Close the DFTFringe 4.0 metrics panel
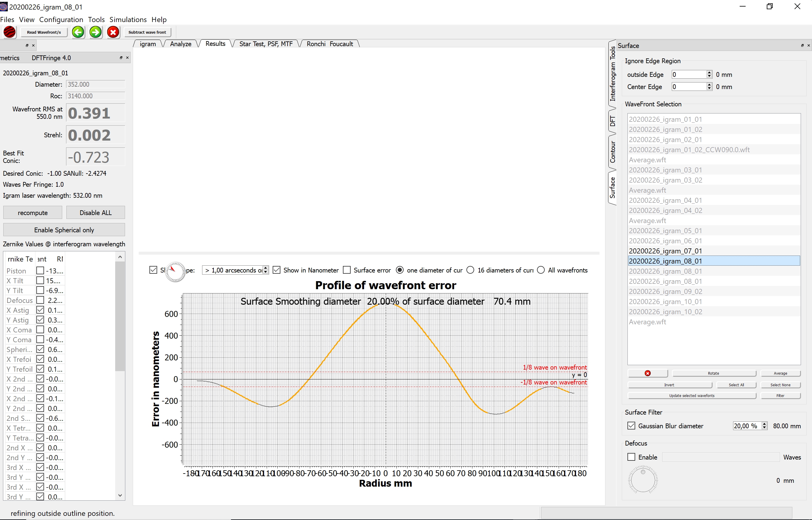This screenshot has width=812, height=520. (x=127, y=58)
